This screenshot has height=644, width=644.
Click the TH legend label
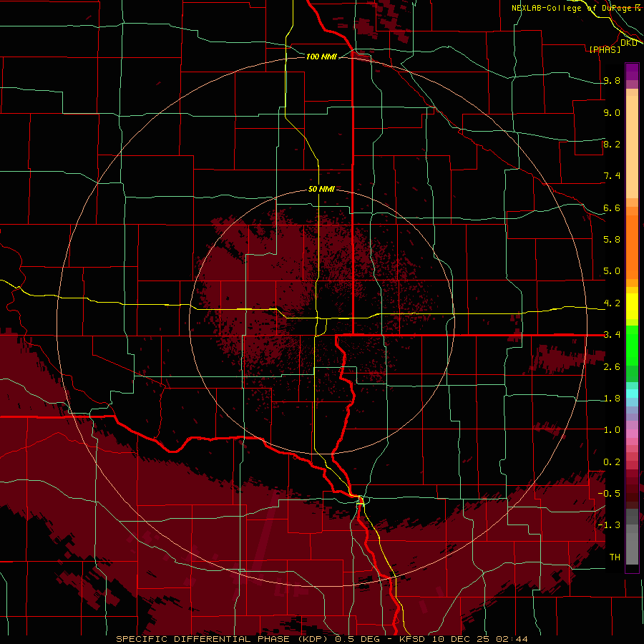pos(615,557)
